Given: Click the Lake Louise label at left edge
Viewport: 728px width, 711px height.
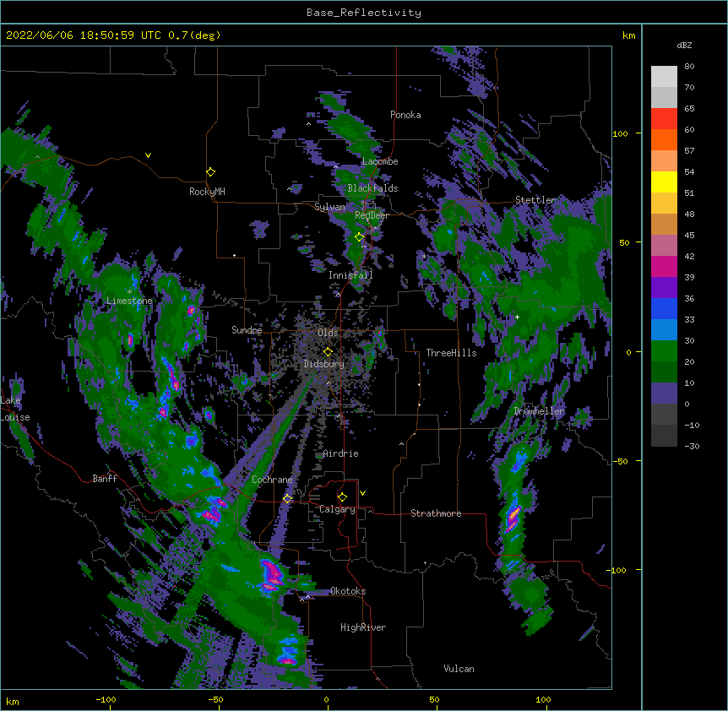Looking at the screenshot, I should click(15, 409).
